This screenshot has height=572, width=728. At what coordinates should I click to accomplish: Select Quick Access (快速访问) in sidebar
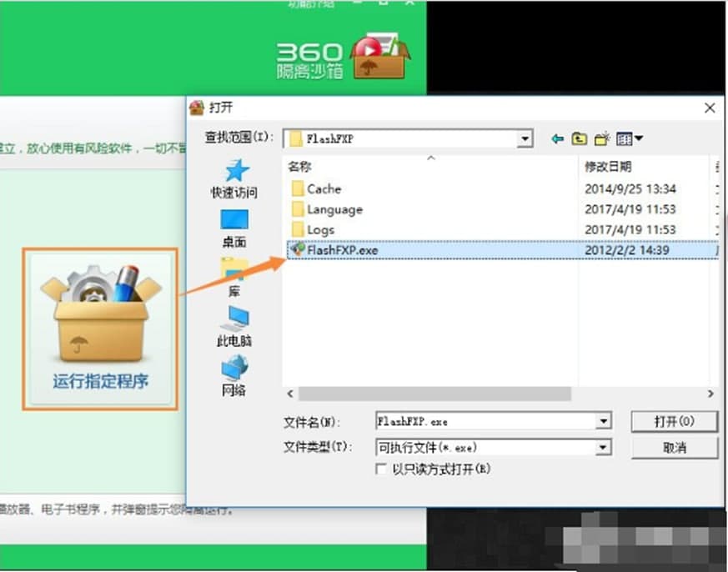[234, 179]
